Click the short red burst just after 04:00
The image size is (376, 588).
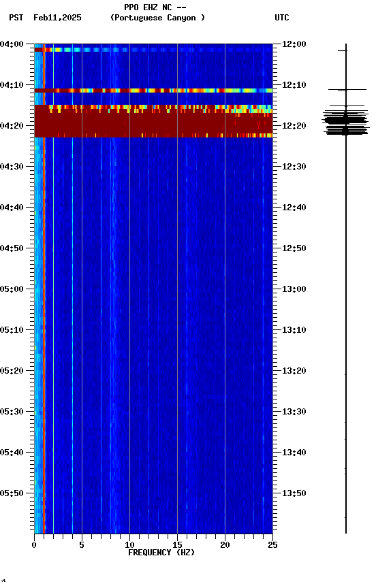pos(43,50)
